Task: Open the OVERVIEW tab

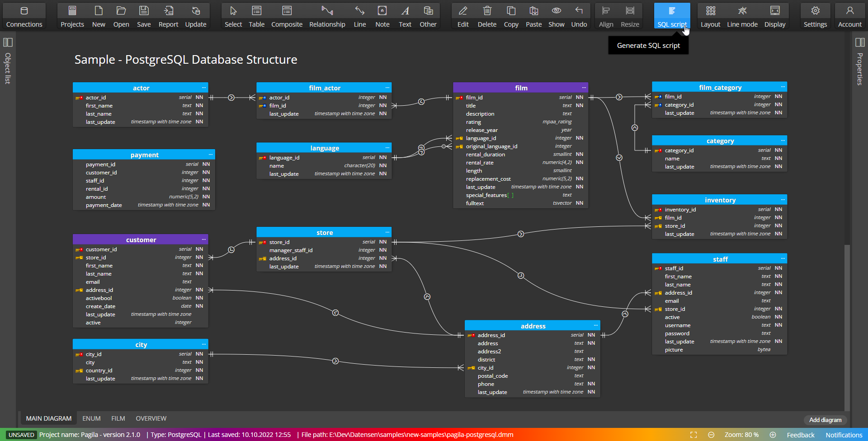Action: (151, 418)
